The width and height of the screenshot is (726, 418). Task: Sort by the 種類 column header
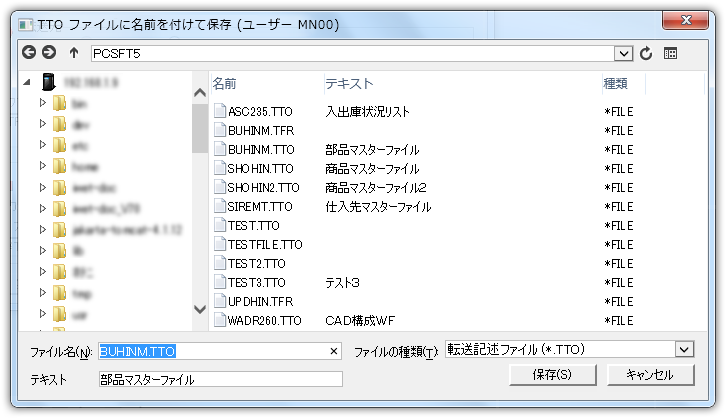coord(616,83)
